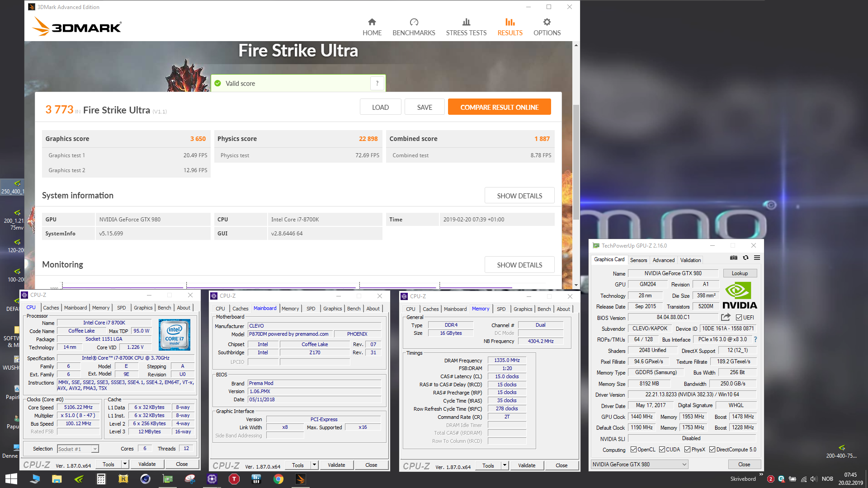
Task: Click the question mark beside Valid score
Action: [x=377, y=83]
